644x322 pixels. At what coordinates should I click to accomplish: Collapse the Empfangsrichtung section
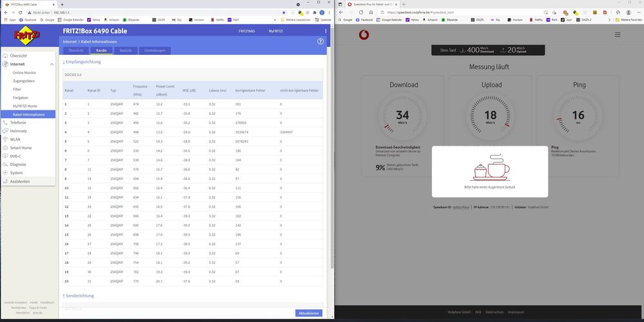coord(81,62)
